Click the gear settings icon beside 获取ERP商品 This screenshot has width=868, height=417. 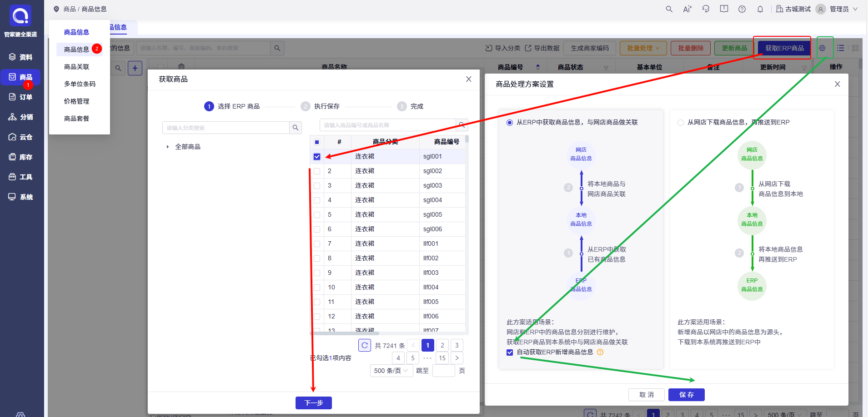click(822, 48)
